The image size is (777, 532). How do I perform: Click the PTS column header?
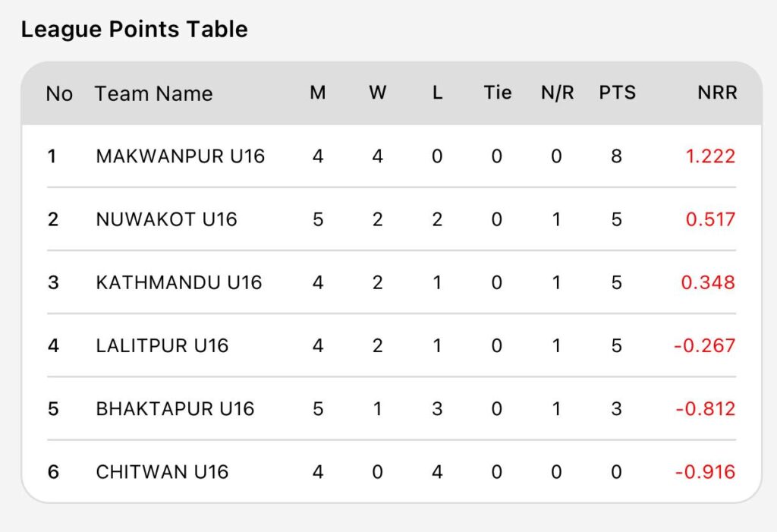[x=617, y=93]
